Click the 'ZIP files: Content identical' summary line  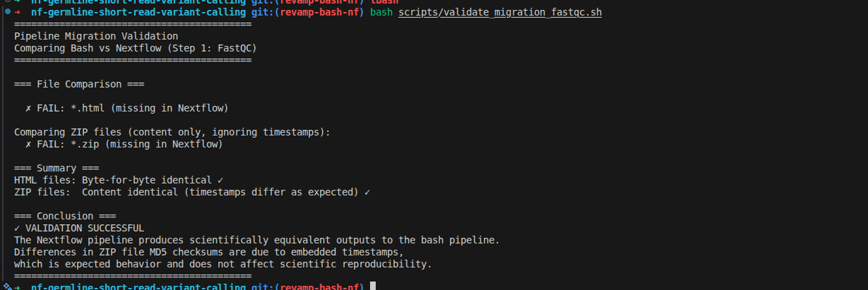[x=192, y=192]
